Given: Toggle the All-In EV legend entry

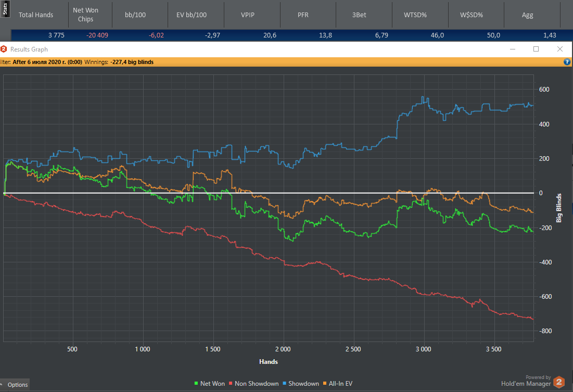Looking at the screenshot, I should (338, 384).
